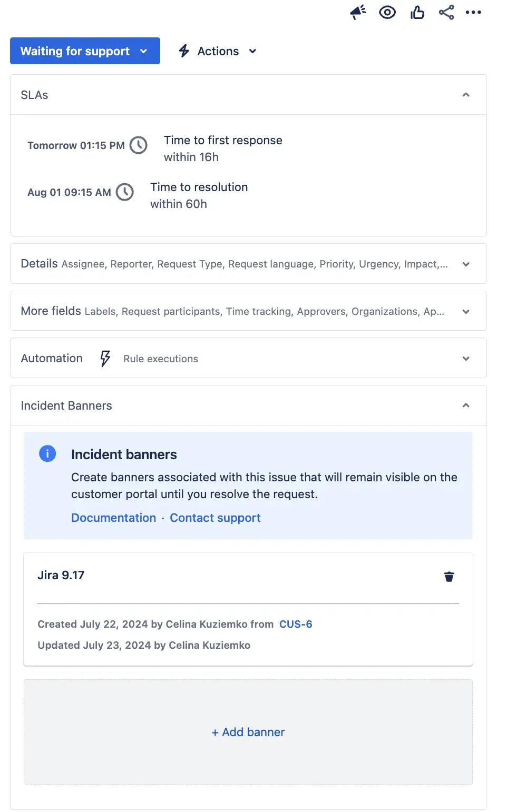
Task: Expand the Details section
Action: [x=466, y=264]
